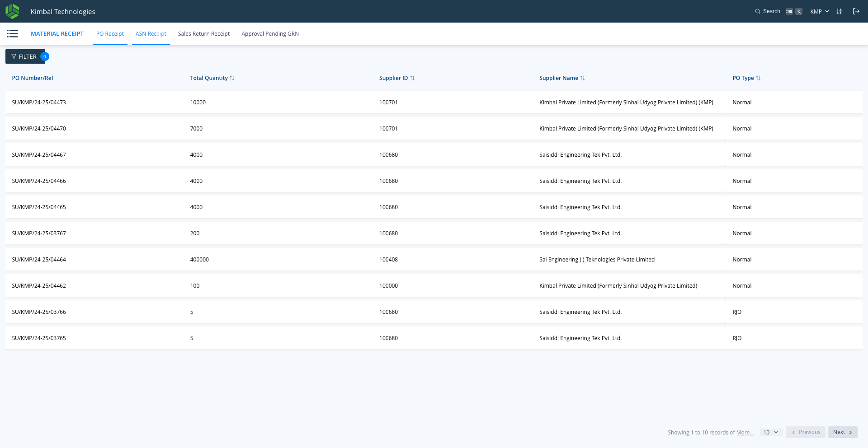Open row SU/KMP/24-25/03766
The height and width of the screenshot is (448, 868).
[x=434, y=312]
